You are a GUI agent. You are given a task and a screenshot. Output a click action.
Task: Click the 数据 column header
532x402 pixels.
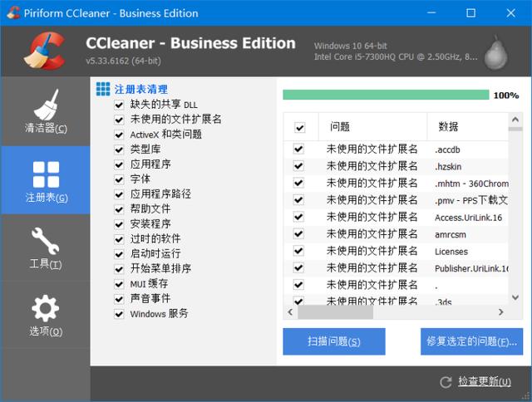pos(467,127)
